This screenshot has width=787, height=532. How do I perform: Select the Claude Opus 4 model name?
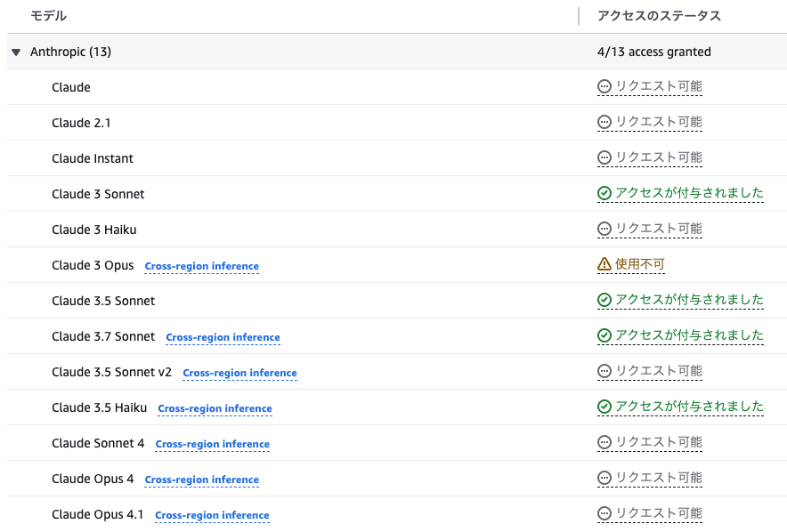[x=93, y=480]
